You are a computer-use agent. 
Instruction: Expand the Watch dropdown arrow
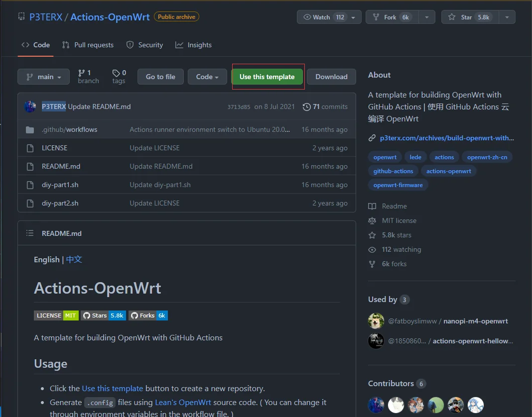(354, 17)
